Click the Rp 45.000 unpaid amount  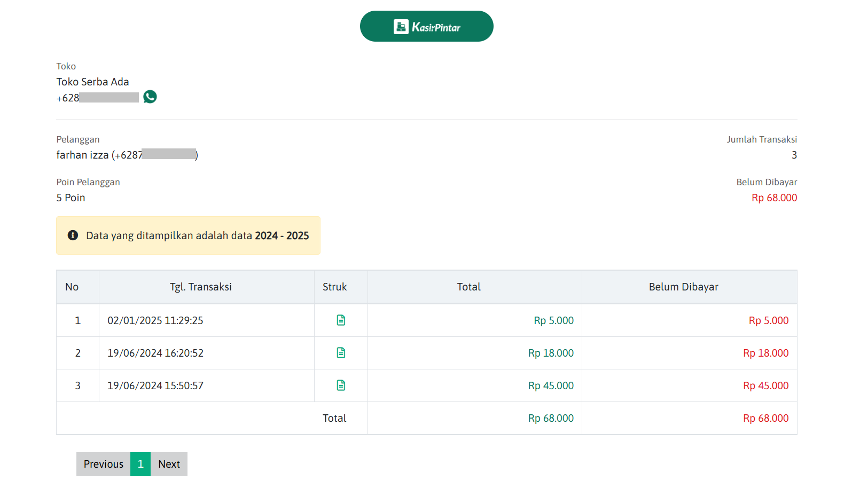coord(765,385)
